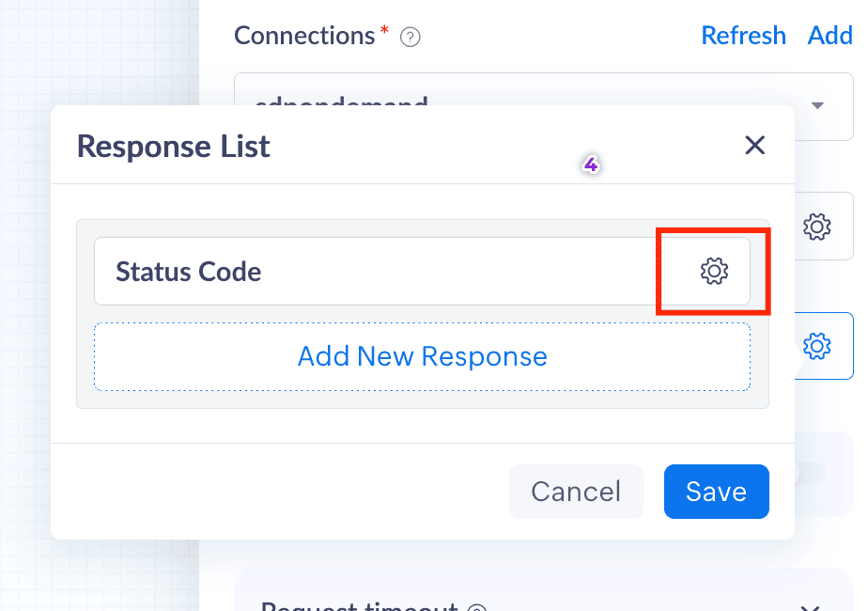The image size is (868, 611).
Task: Toggle the switch partly hidden behind the dialog
Action: pos(810,473)
